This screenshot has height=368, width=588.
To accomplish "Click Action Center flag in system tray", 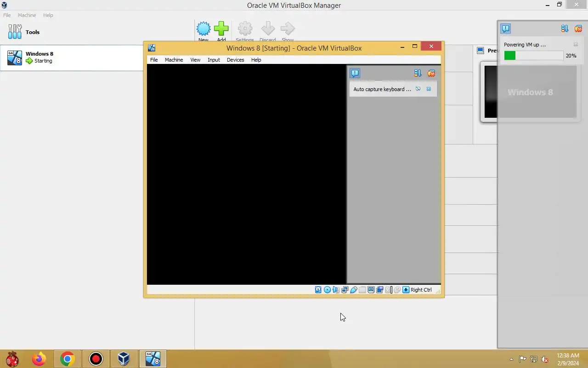I will tap(522, 359).
